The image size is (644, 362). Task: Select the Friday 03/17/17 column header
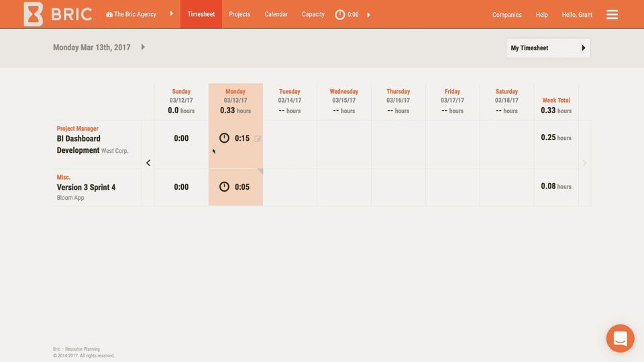click(x=452, y=101)
